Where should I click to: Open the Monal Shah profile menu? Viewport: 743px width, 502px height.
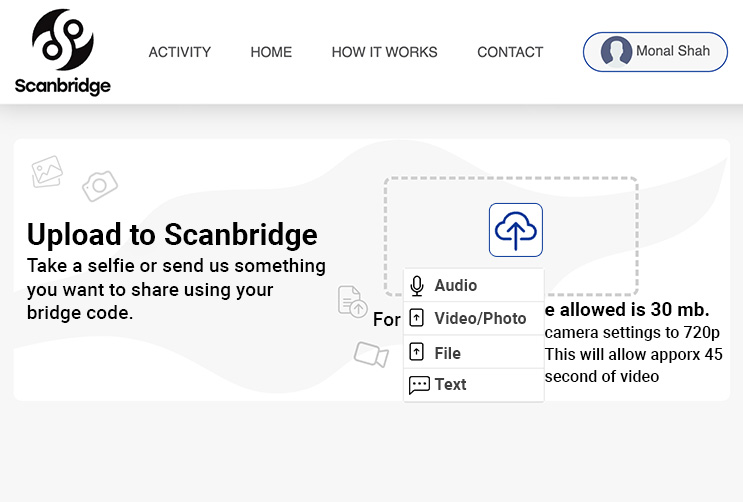tap(655, 52)
